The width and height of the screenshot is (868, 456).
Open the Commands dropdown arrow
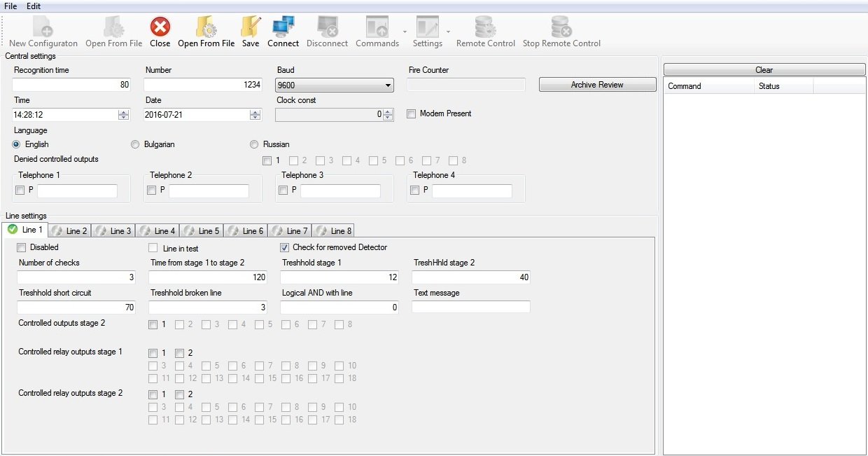pos(405,32)
